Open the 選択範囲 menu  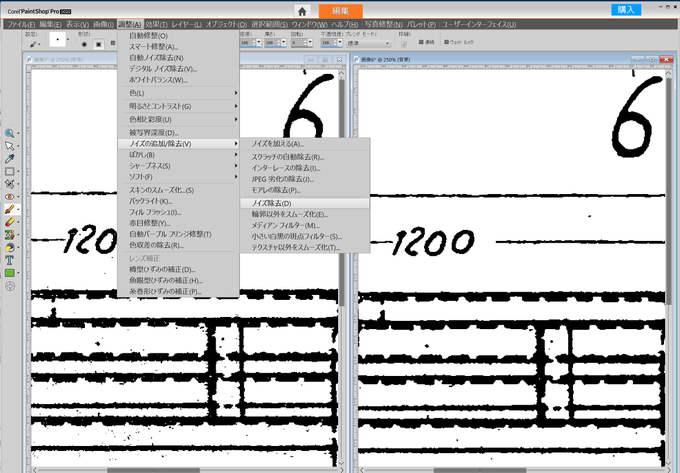[269, 24]
